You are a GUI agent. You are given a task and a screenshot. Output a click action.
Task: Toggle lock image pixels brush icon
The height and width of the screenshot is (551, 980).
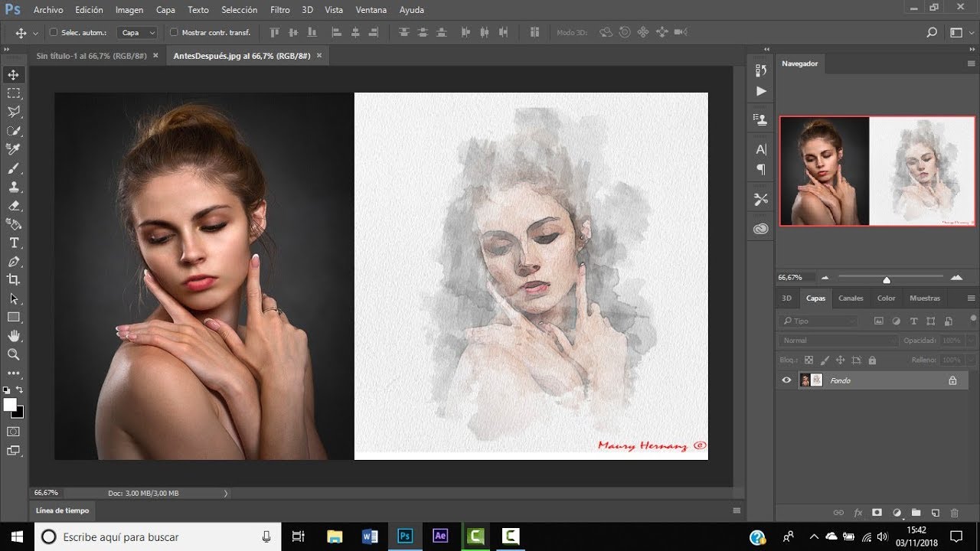825,360
